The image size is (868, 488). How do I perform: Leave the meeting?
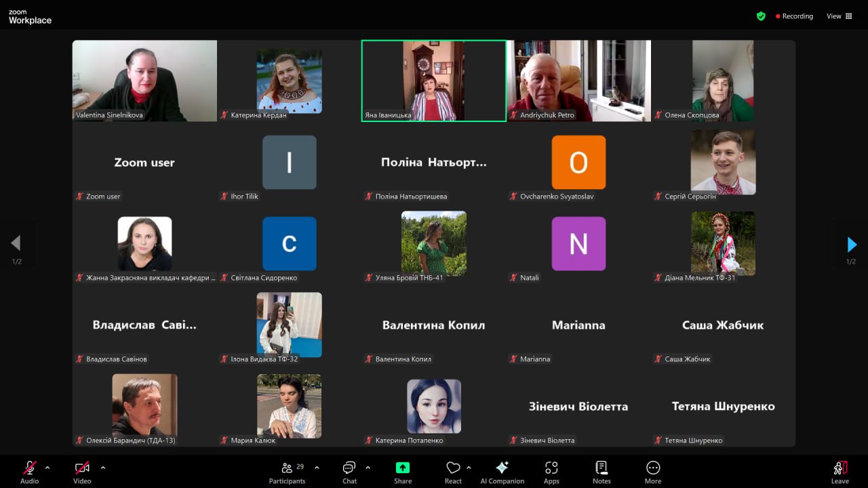coord(840,472)
